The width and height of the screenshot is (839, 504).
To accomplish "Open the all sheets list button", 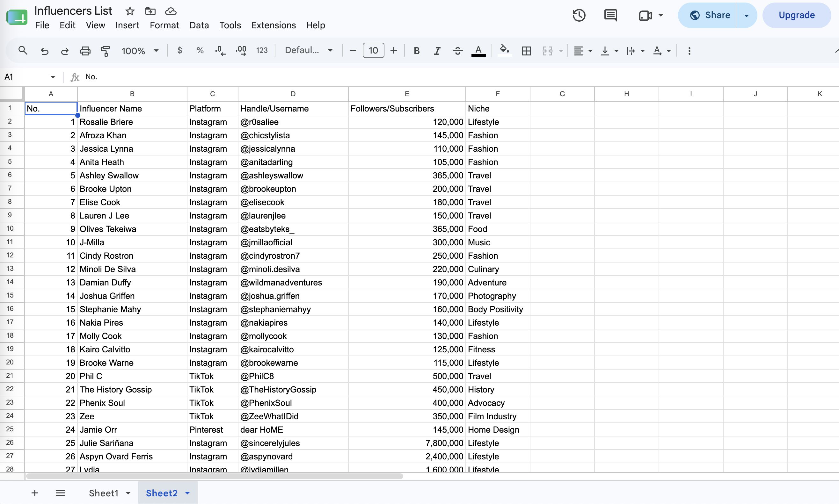I will click(60, 493).
